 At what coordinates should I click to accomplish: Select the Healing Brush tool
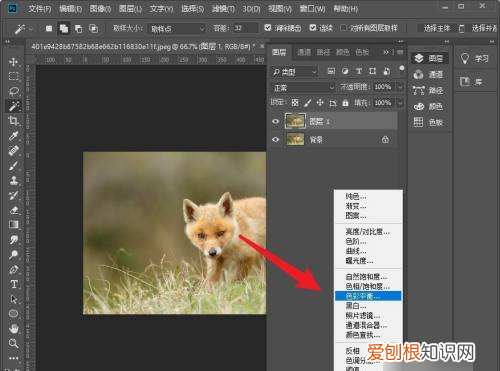13,150
